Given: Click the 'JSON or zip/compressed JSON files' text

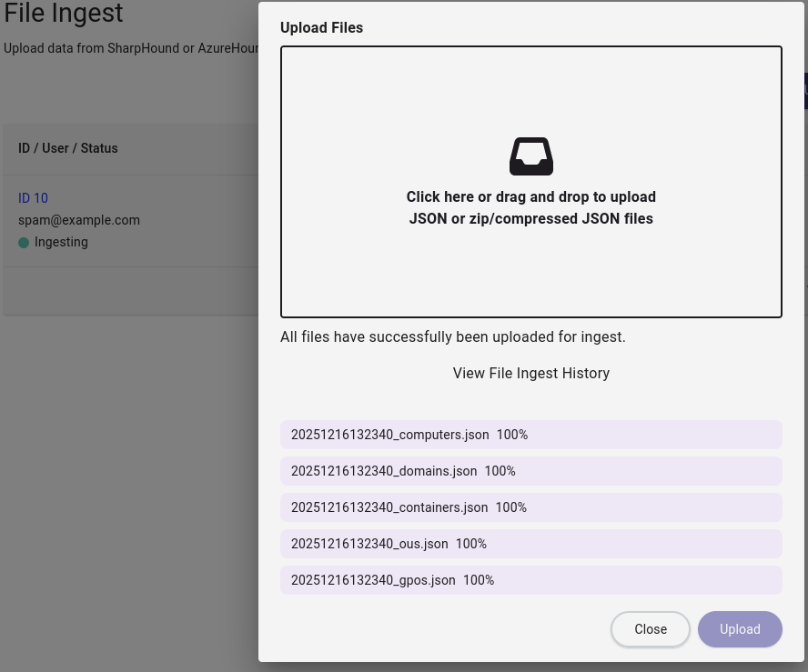Looking at the screenshot, I should (x=530, y=218).
